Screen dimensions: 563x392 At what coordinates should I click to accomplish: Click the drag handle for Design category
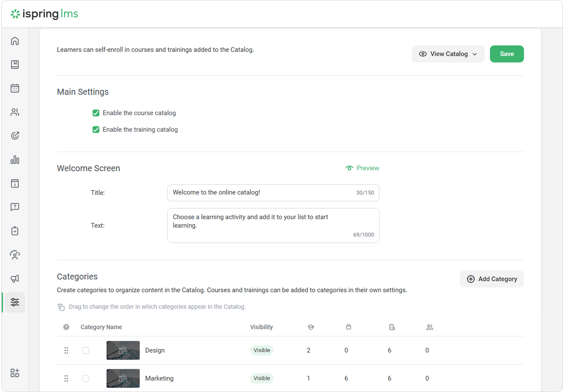[x=66, y=350]
